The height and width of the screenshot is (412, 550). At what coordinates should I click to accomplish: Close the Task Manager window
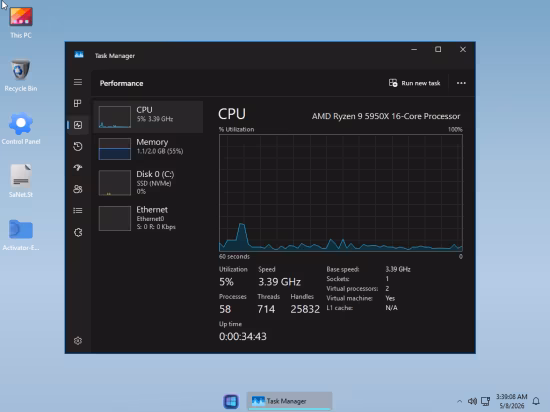click(x=463, y=50)
